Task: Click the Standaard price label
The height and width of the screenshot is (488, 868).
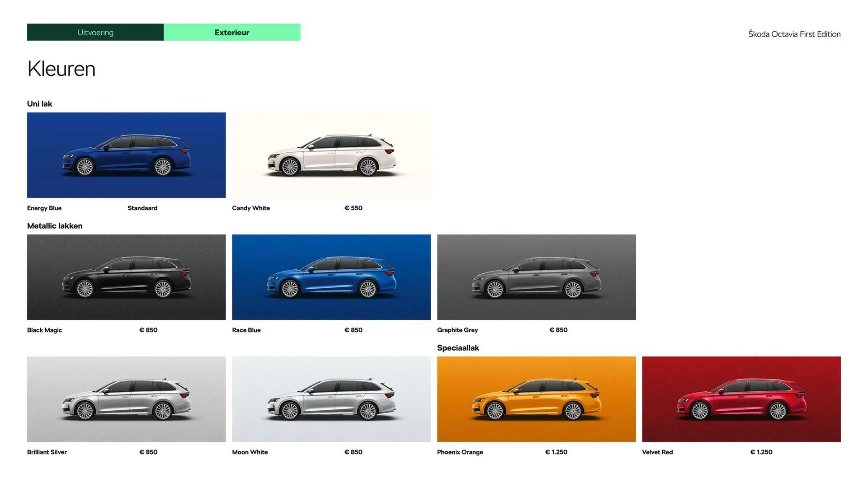Action: click(x=142, y=208)
